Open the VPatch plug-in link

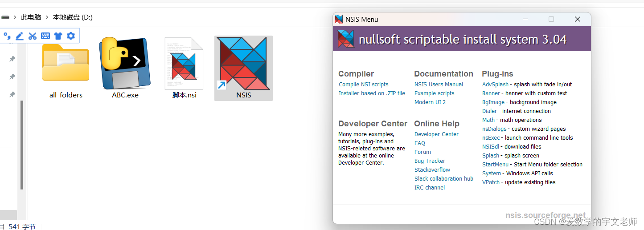(491, 182)
